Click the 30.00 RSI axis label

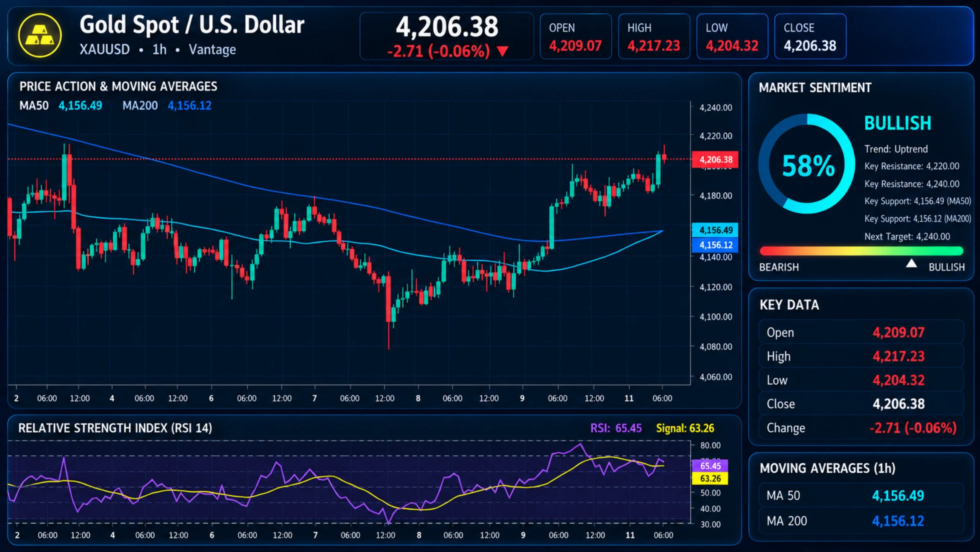pos(710,524)
